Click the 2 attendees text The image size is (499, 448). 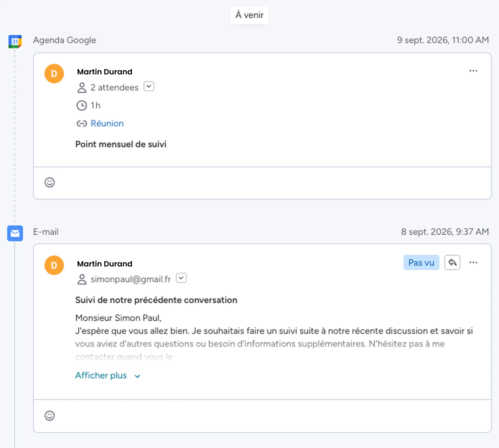coord(114,87)
